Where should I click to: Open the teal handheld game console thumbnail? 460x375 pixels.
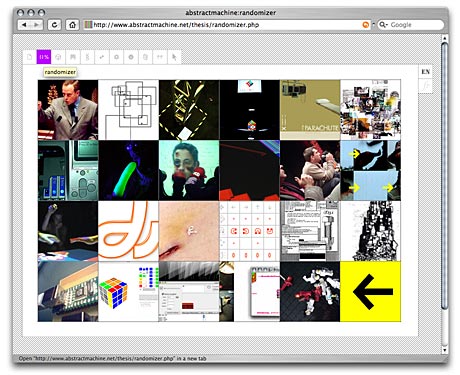tap(68, 170)
